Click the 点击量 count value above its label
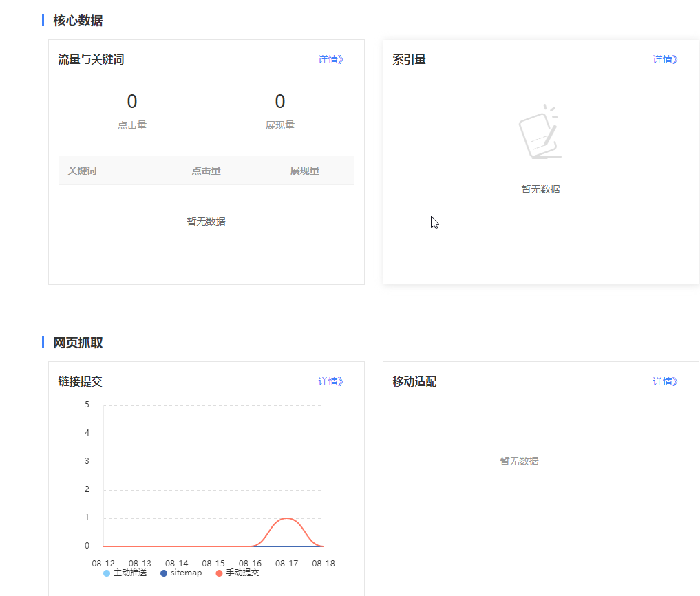This screenshot has width=700, height=596. 132,102
